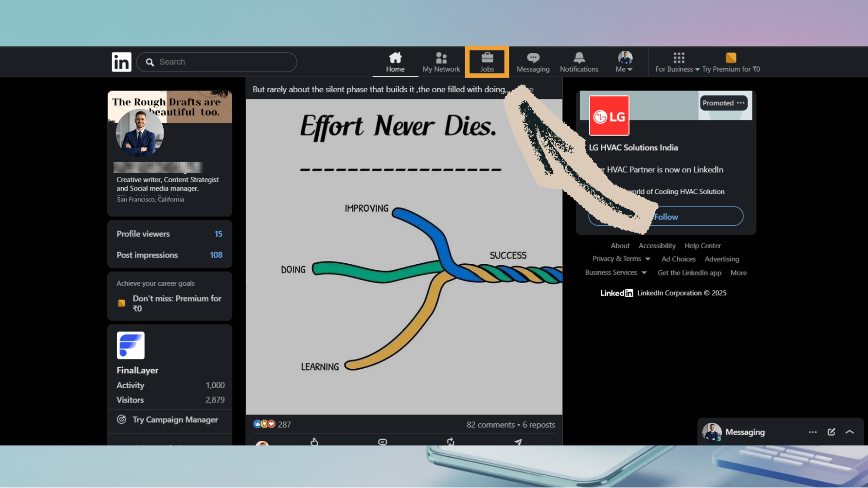Open messaging panel three-dot options
Screen dimensions: 868x488
pos(812,432)
